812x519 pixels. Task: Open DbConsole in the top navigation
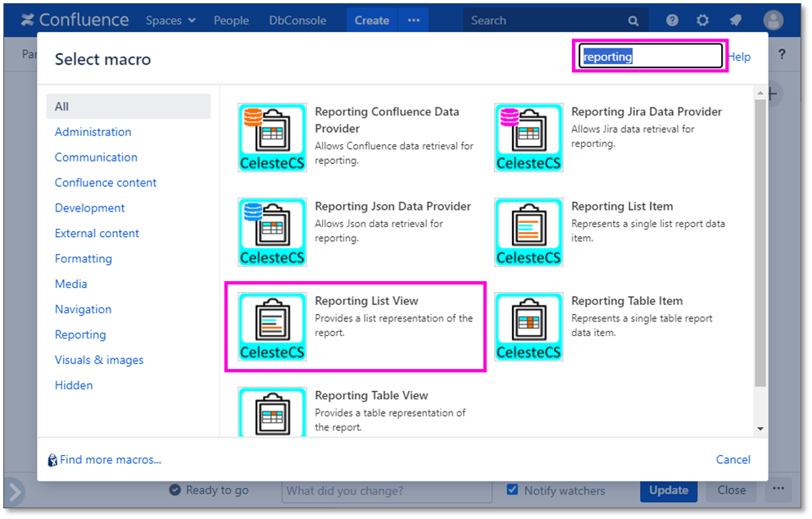click(x=297, y=20)
